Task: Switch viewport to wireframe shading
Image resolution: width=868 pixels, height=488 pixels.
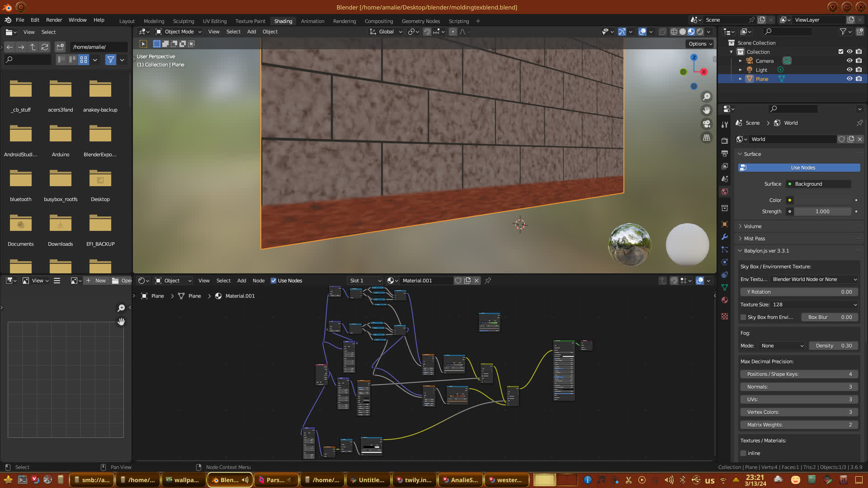Action: coord(674,32)
